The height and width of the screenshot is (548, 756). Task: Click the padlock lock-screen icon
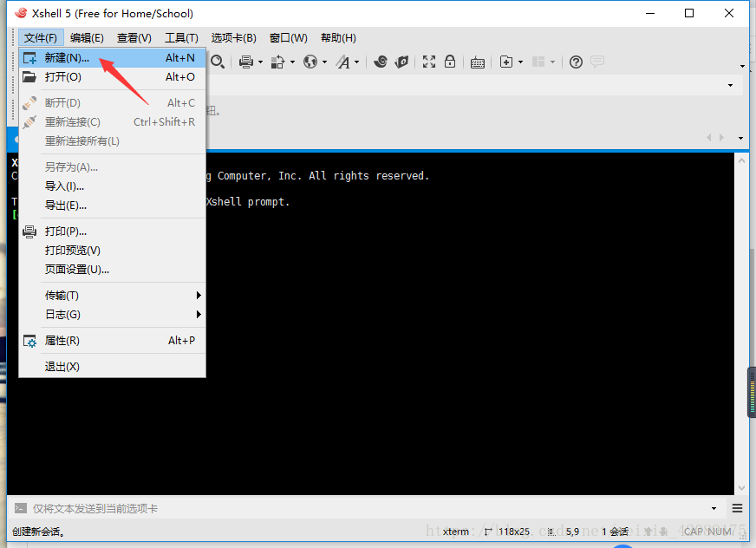click(x=450, y=62)
